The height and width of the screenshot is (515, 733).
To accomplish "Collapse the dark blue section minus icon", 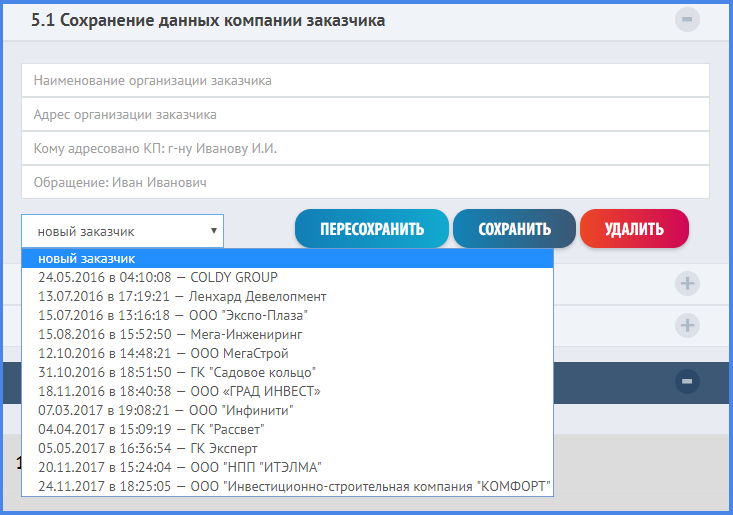I will click(x=687, y=381).
